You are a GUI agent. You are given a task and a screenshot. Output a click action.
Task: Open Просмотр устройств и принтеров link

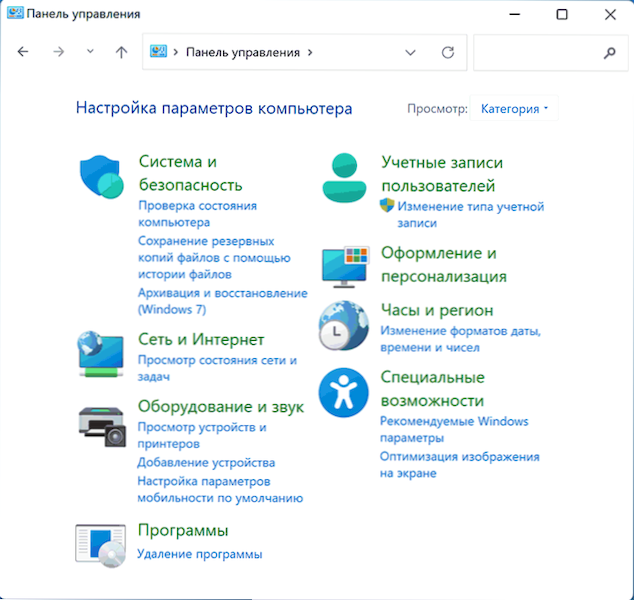tap(202, 435)
